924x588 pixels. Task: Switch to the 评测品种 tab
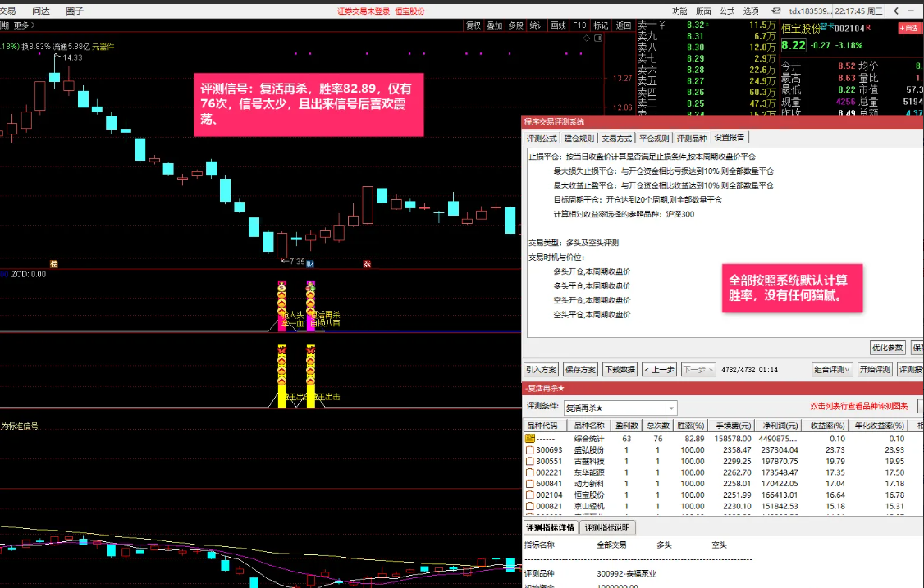click(692, 138)
